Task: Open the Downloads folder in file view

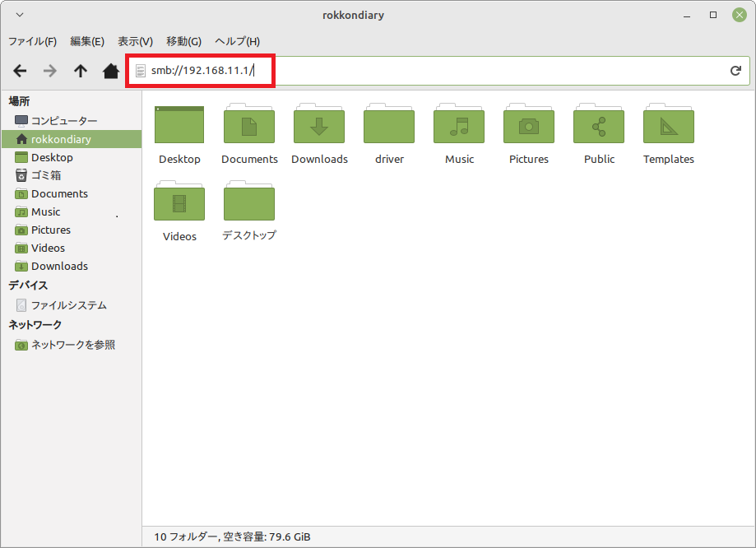Action: (319, 123)
